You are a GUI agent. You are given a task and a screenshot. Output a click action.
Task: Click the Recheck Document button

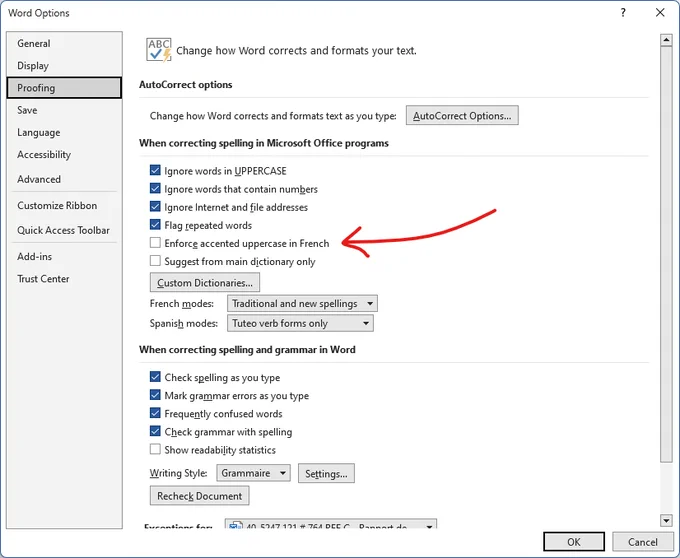point(199,496)
